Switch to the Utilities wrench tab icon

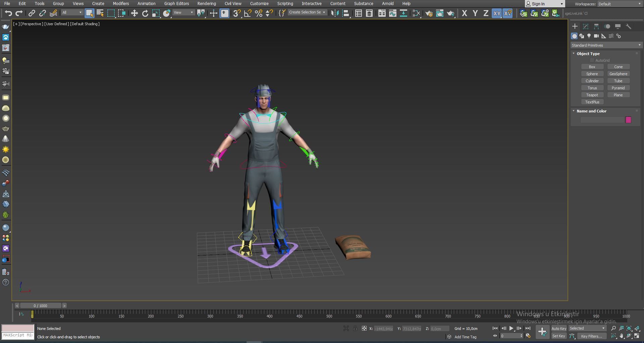click(x=629, y=27)
